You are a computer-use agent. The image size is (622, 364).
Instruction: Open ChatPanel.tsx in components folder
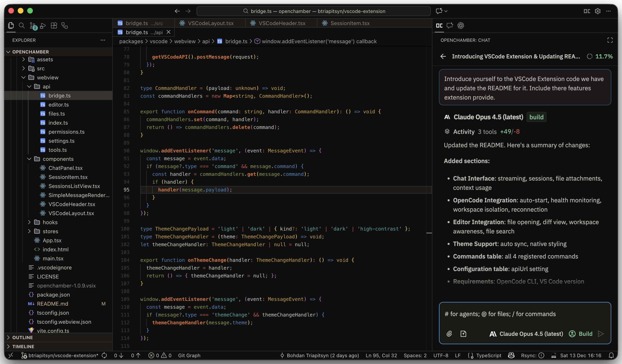coord(65,168)
